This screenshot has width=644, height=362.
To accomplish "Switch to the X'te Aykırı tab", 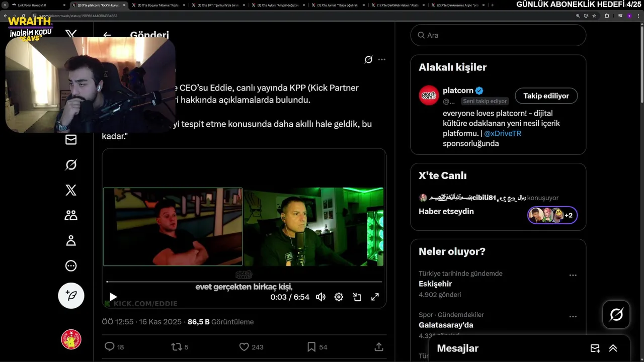I will point(278,5).
